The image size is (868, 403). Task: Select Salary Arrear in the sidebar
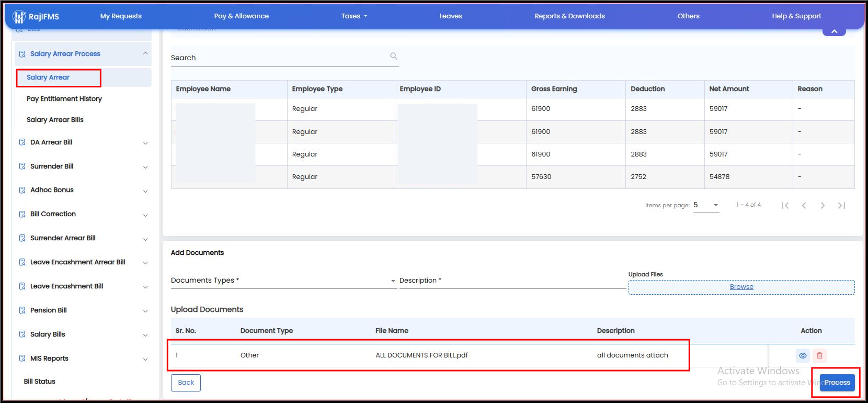[x=48, y=77]
